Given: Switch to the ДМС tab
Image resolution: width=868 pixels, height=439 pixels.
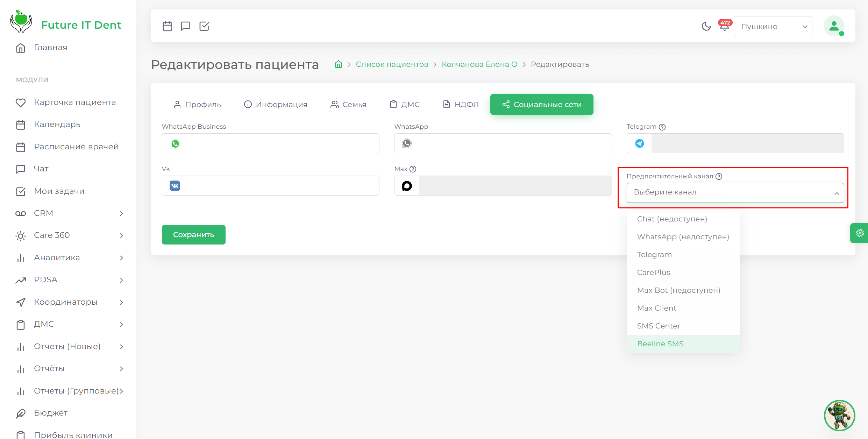Looking at the screenshot, I should [405, 105].
